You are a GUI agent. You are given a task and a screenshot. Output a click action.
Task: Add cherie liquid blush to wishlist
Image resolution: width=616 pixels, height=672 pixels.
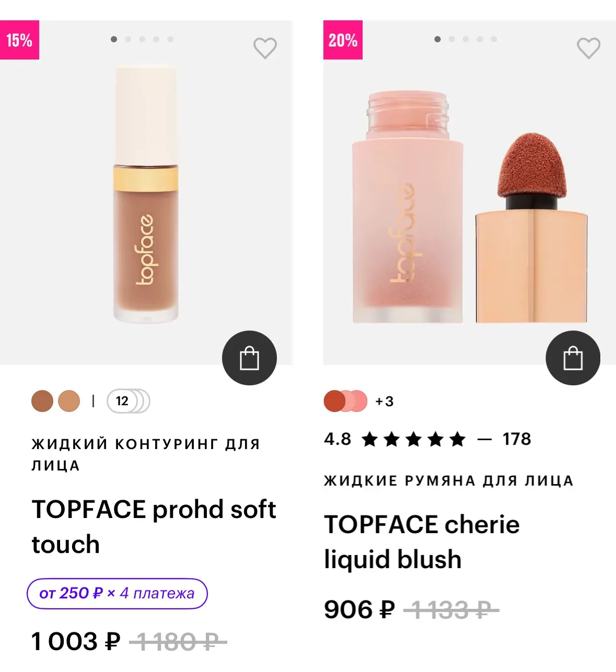pos(588,49)
